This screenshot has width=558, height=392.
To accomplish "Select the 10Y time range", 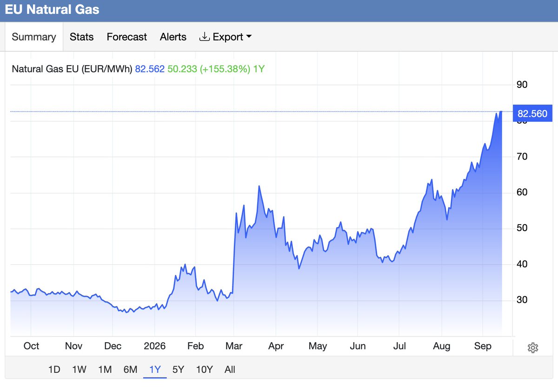I will [204, 370].
